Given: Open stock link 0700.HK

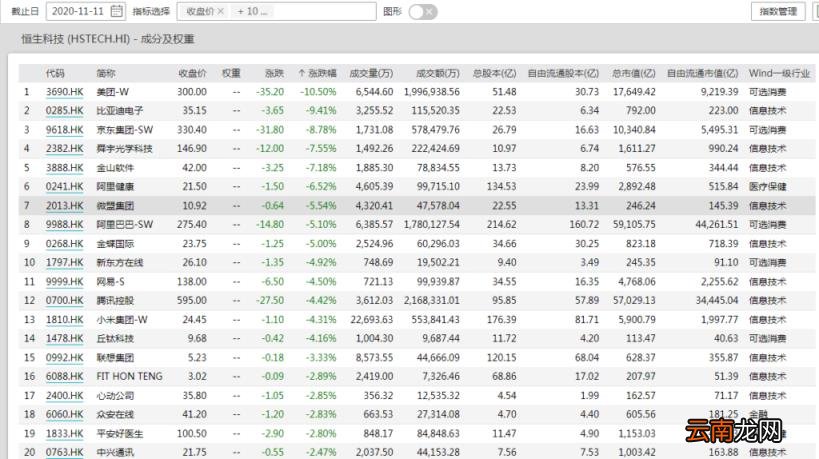Looking at the screenshot, I should pos(65,300).
